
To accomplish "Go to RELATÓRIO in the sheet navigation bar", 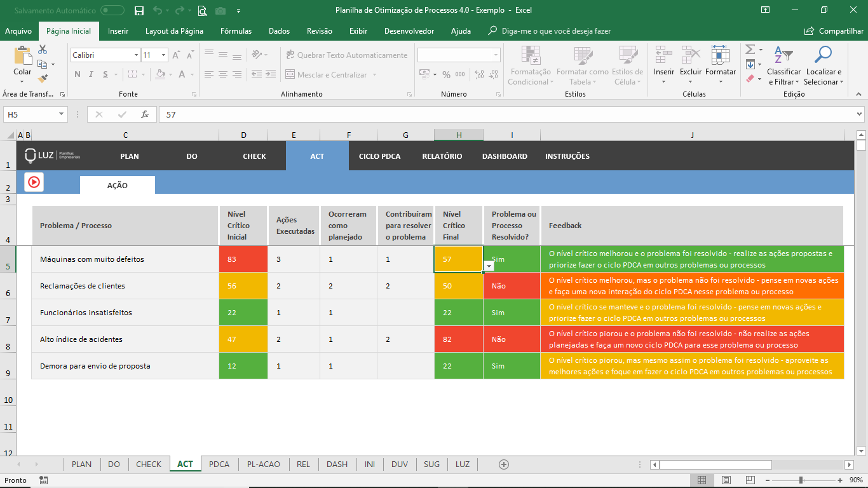I will pyautogui.click(x=442, y=156).
